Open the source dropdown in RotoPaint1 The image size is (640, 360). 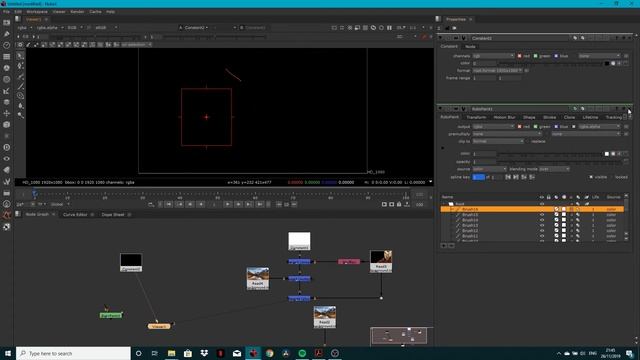[x=489, y=169]
